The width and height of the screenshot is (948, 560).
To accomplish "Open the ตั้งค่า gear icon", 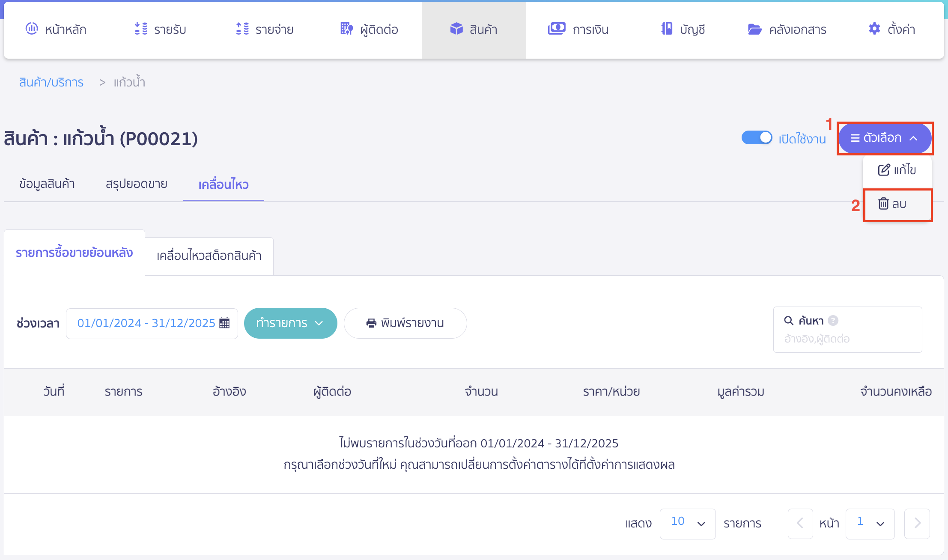I will 874,29.
